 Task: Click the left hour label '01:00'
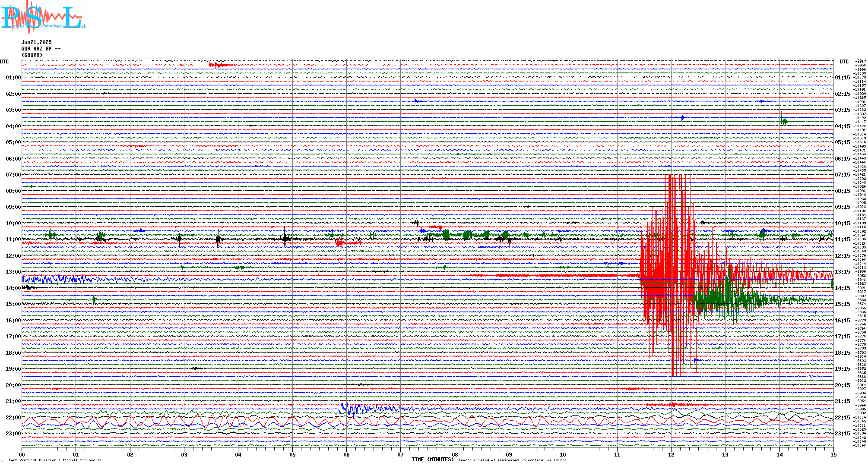[x=13, y=78]
